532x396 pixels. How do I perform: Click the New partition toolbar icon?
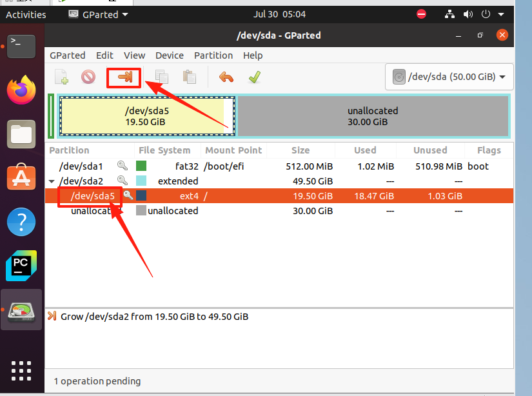click(x=62, y=77)
